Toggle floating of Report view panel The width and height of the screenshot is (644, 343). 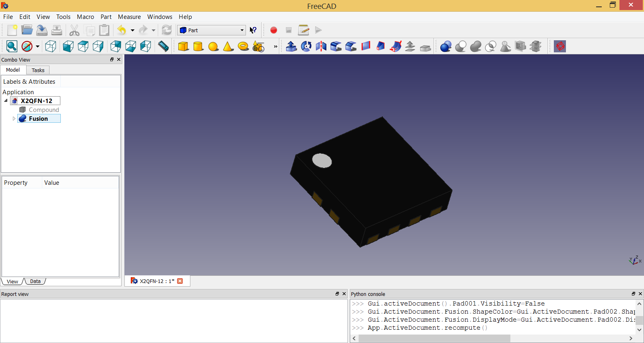coord(337,294)
